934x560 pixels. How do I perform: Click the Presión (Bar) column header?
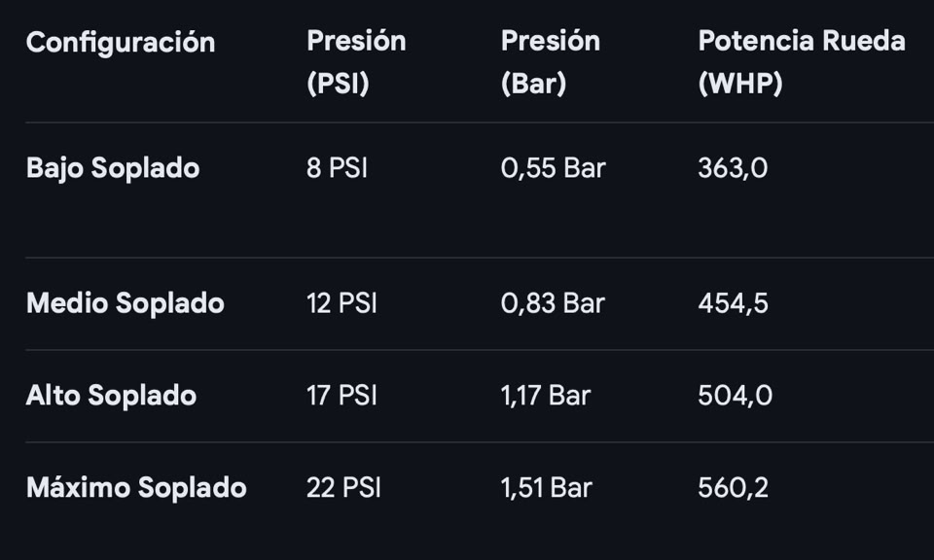click(x=550, y=62)
